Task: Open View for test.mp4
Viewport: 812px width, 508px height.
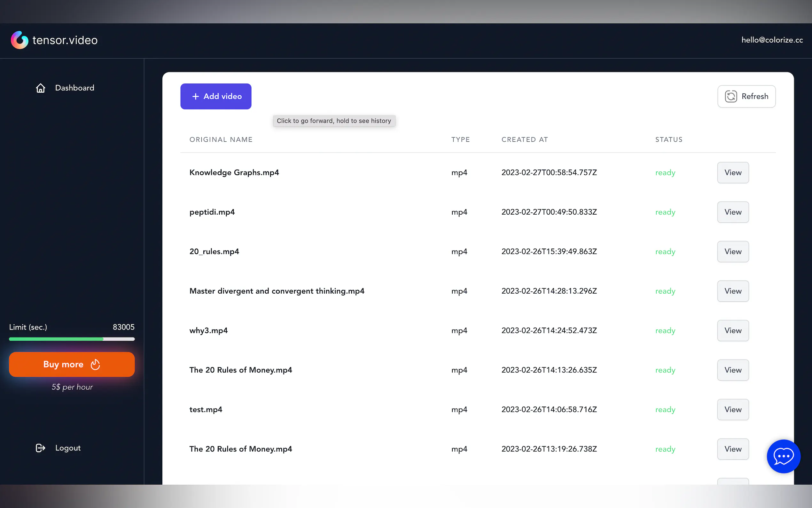Action: tap(732, 409)
